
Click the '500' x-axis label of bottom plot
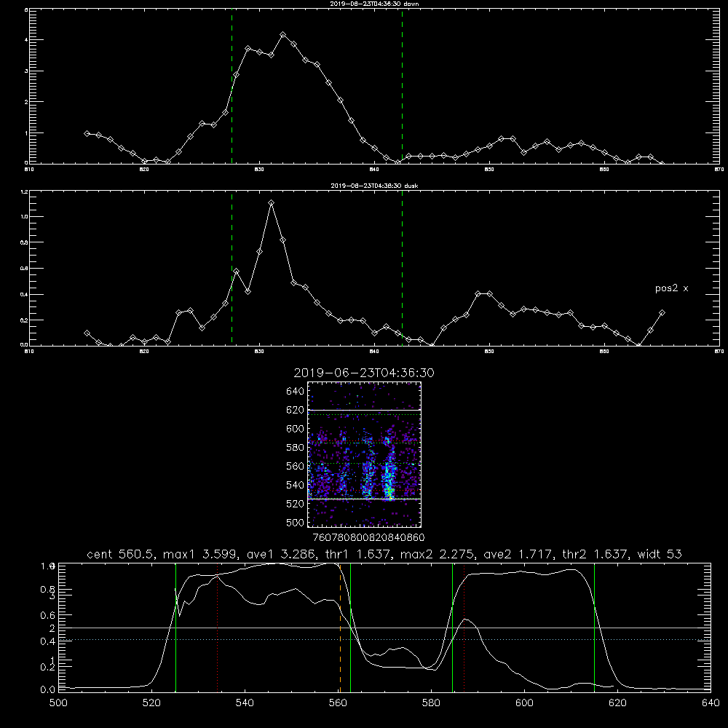(58, 703)
